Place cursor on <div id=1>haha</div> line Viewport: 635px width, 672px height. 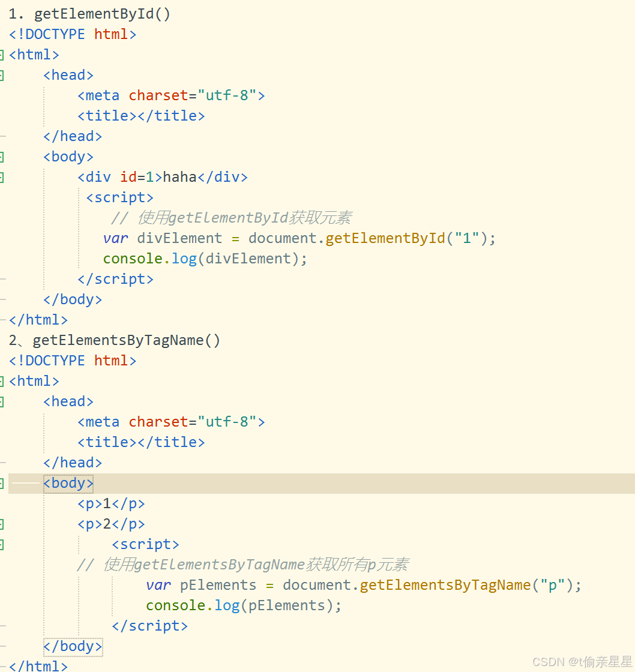[x=163, y=177]
